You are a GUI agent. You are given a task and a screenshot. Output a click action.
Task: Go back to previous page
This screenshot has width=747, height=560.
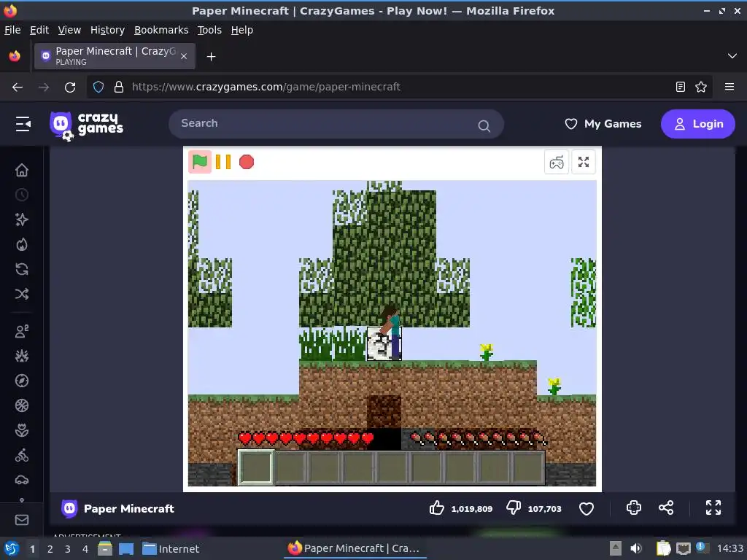18,87
